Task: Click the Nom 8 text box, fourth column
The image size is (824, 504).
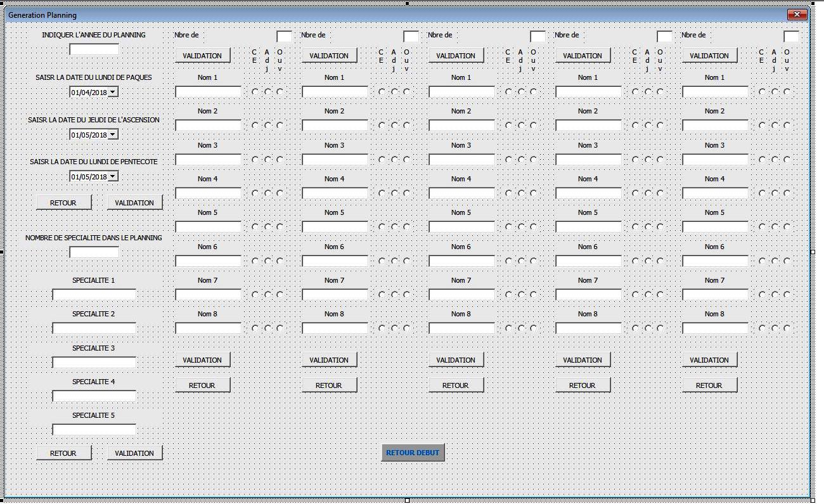Action: click(589, 328)
